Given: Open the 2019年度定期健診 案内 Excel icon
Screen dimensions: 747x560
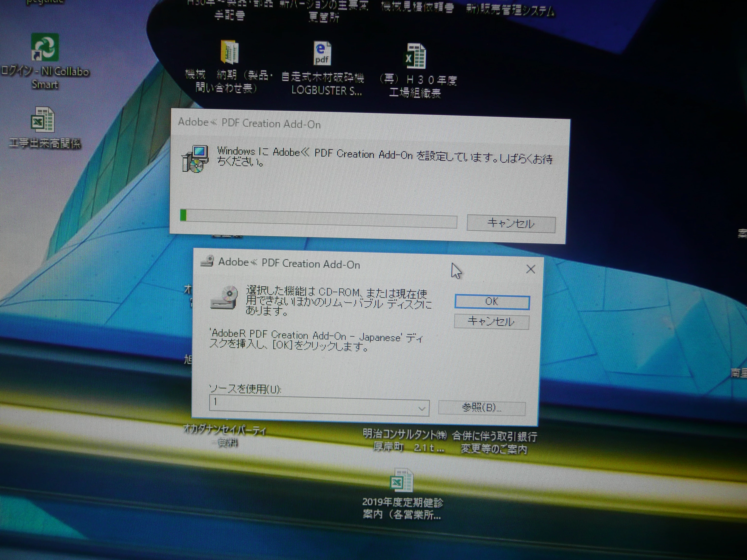Looking at the screenshot, I should (401, 480).
